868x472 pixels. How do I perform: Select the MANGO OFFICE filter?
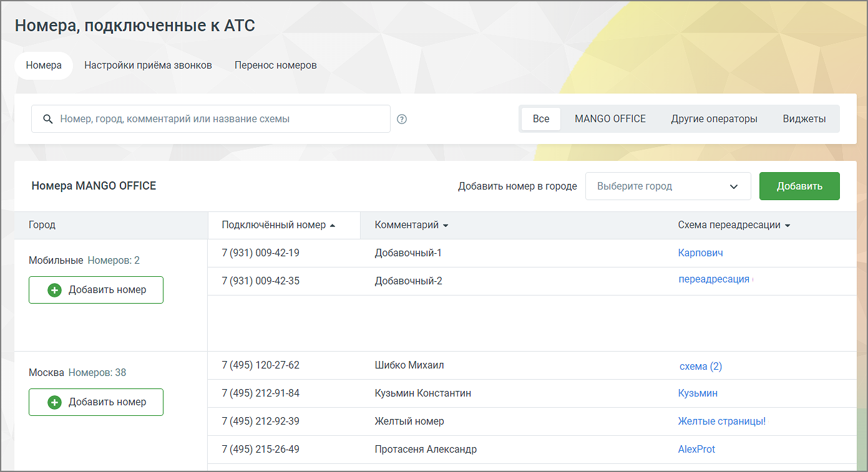[610, 119]
